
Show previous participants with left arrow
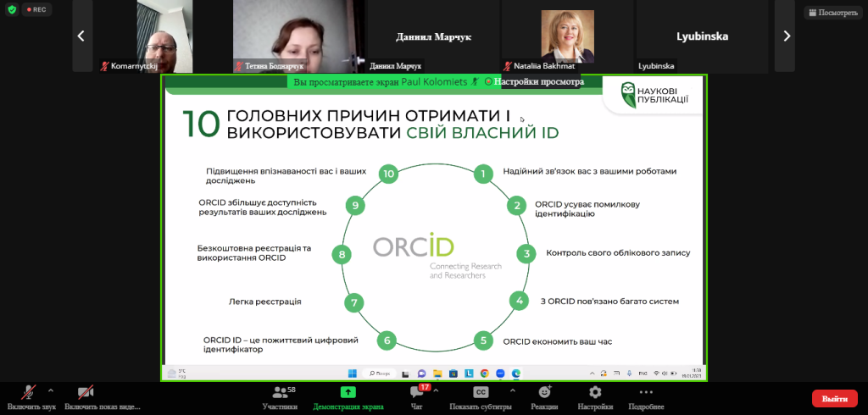pos(81,36)
